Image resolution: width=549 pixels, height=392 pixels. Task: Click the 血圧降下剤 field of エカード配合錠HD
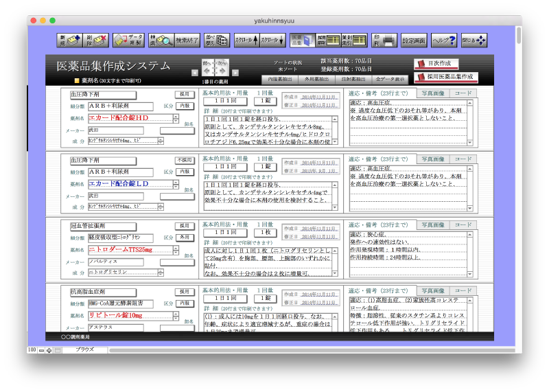103,95
